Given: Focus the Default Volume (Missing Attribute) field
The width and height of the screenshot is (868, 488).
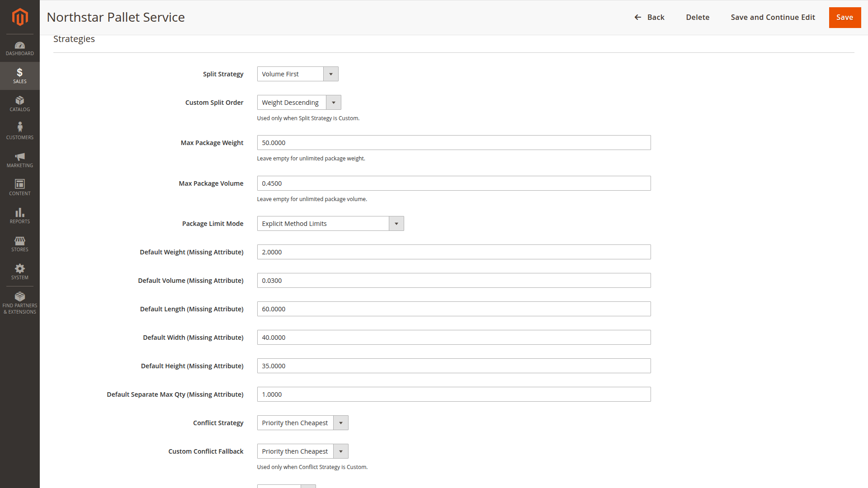Looking at the screenshot, I should tap(454, 281).
